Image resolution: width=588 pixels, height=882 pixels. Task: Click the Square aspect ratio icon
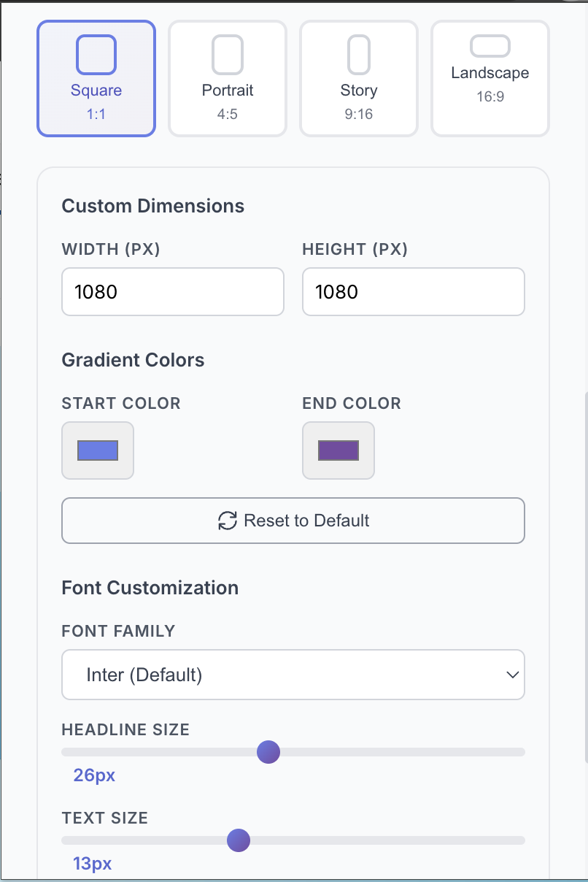tap(96, 55)
